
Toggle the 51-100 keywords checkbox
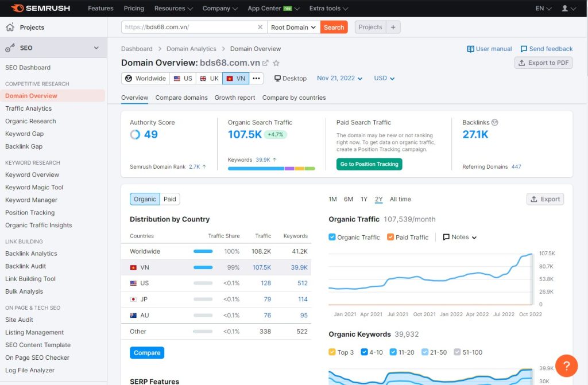[x=457, y=352]
